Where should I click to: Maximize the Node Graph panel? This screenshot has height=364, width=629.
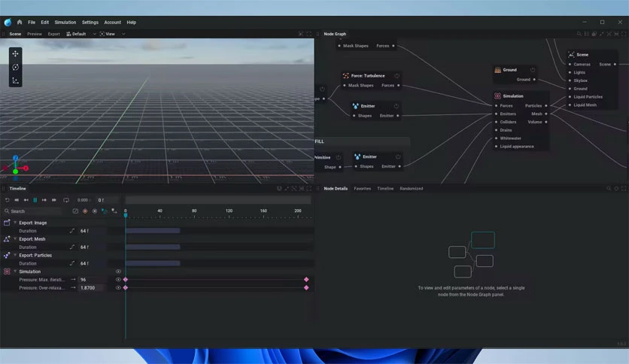coord(624,34)
